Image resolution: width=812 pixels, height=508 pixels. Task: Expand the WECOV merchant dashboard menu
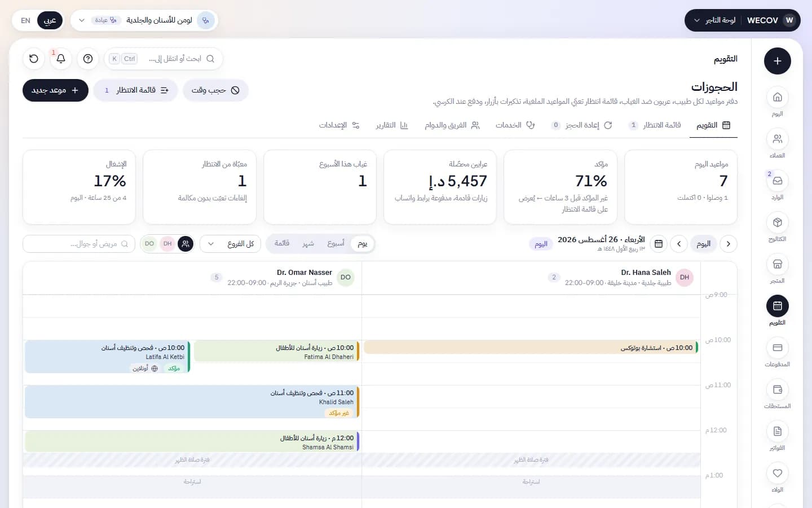[743, 20]
